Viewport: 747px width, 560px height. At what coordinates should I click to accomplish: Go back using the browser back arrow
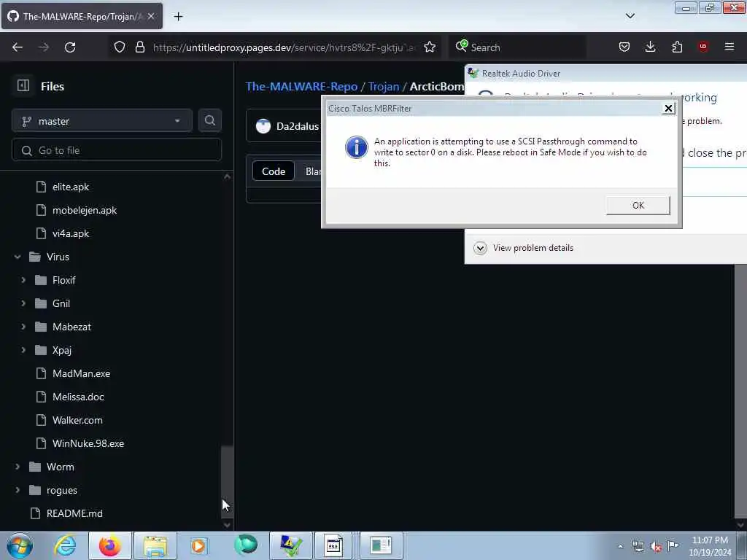18,47
